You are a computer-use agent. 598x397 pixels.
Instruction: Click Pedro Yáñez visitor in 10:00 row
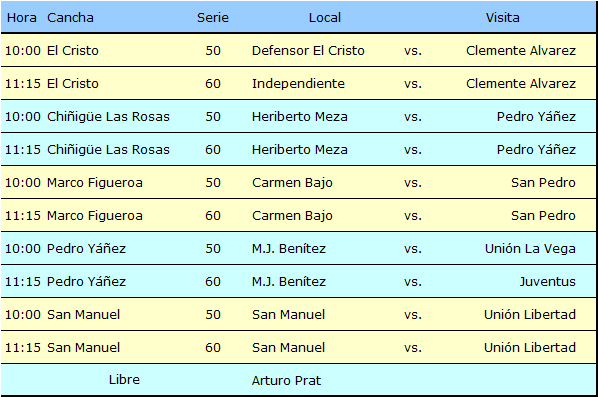click(536, 116)
